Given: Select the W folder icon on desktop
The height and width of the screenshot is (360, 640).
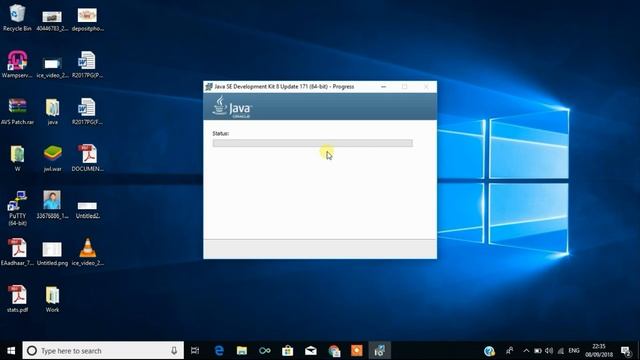Looking at the screenshot, I should pos(17,158).
